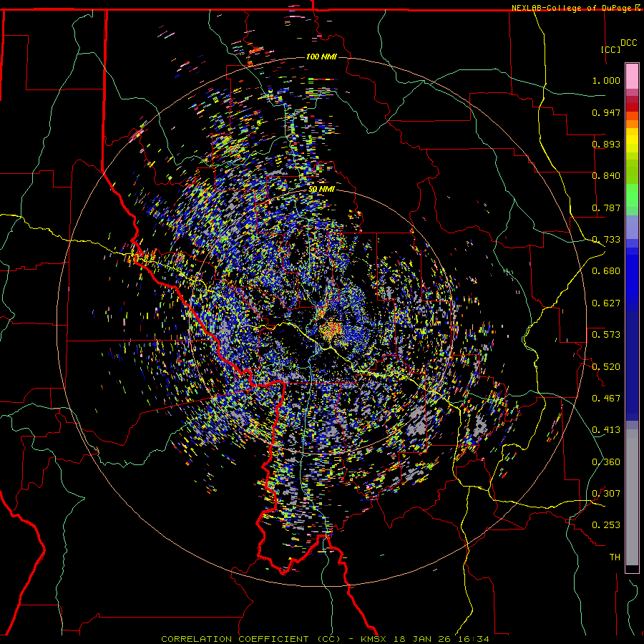Screen dimensions: 644x644
Task: Select the 1.000 scale value
Action: [x=606, y=80]
